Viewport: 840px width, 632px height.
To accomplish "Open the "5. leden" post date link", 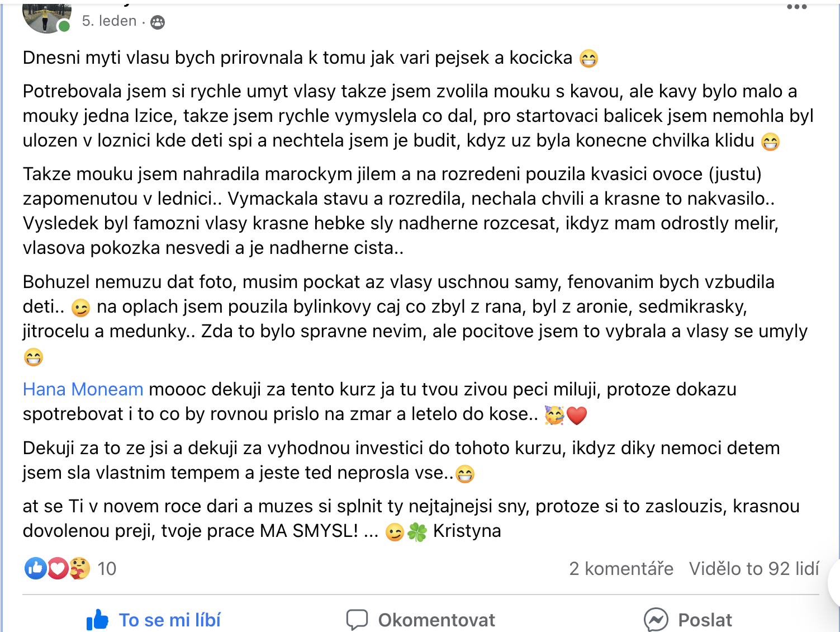I will [x=110, y=21].
